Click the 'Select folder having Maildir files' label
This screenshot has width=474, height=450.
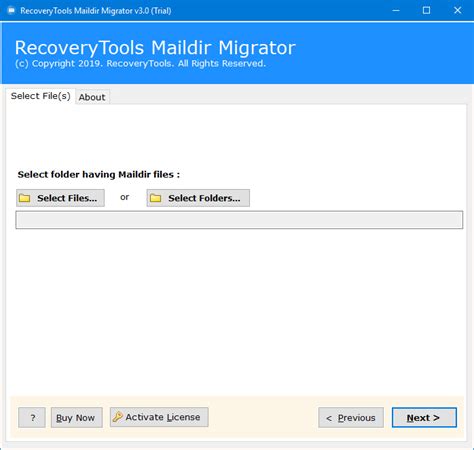point(99,175)
